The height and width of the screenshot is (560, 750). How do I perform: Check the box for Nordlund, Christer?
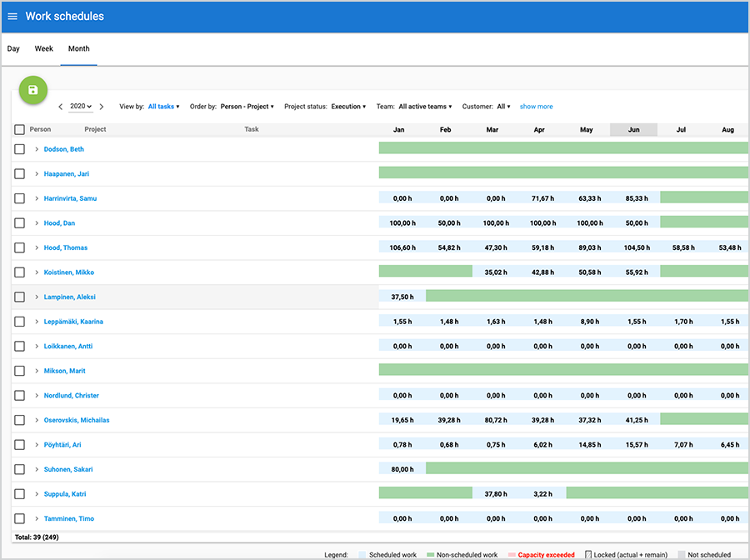(x=20, y=396)
